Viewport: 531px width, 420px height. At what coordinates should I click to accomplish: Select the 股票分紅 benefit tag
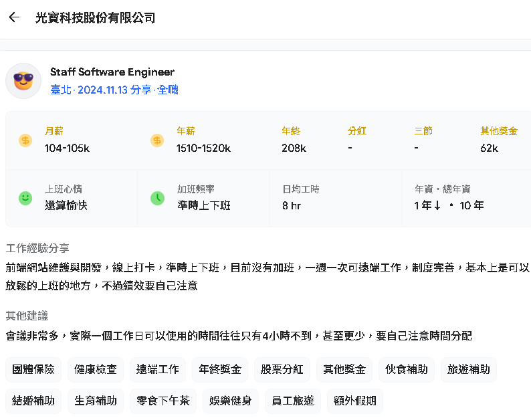coord(282,369)
